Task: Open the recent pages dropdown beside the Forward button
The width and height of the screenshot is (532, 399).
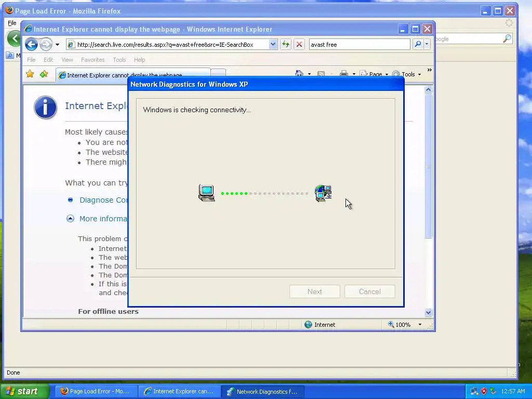Action: coord(57,45)
